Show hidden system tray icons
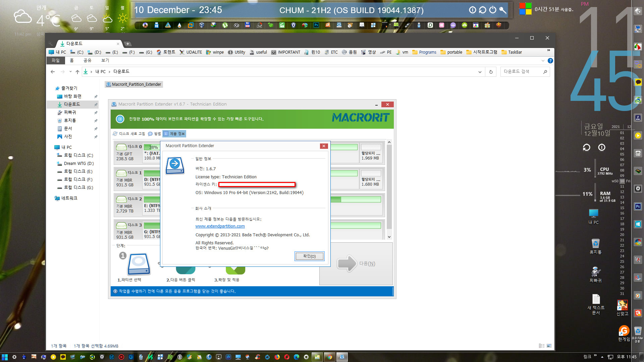 tap(602, 357)
